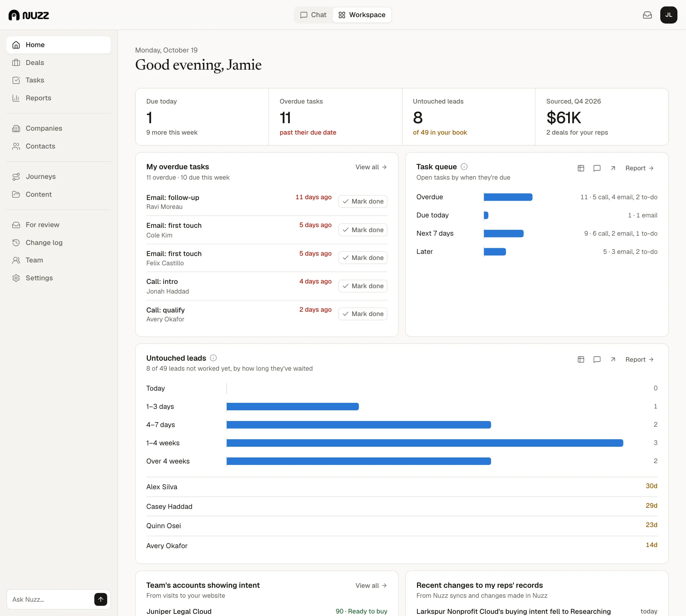Viewport: 686px width, 616px height.
Task: Open Settings in sidebar
Action: [59, 278]
